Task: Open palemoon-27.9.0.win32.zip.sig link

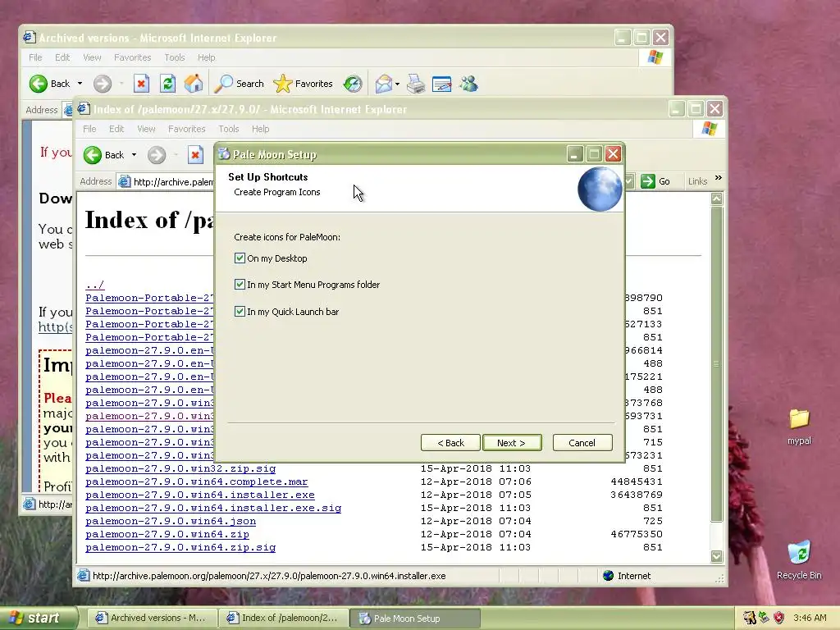Action: 180,468
